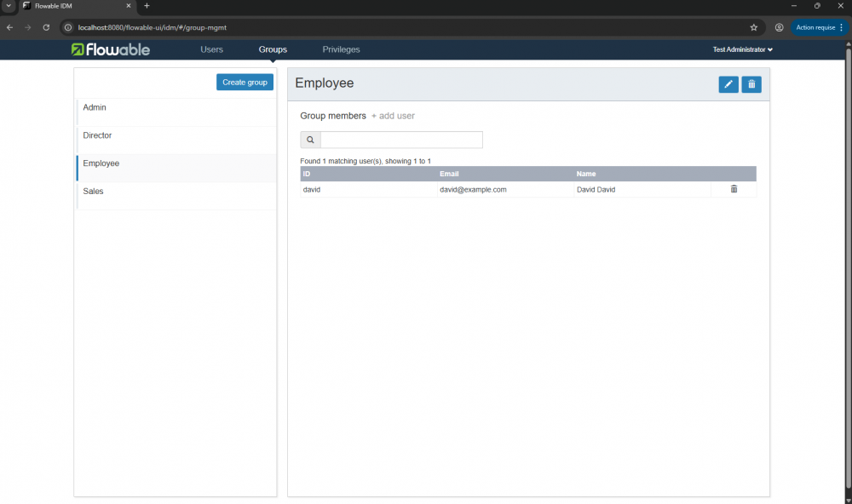Focus the group members search field

point(401,140)
